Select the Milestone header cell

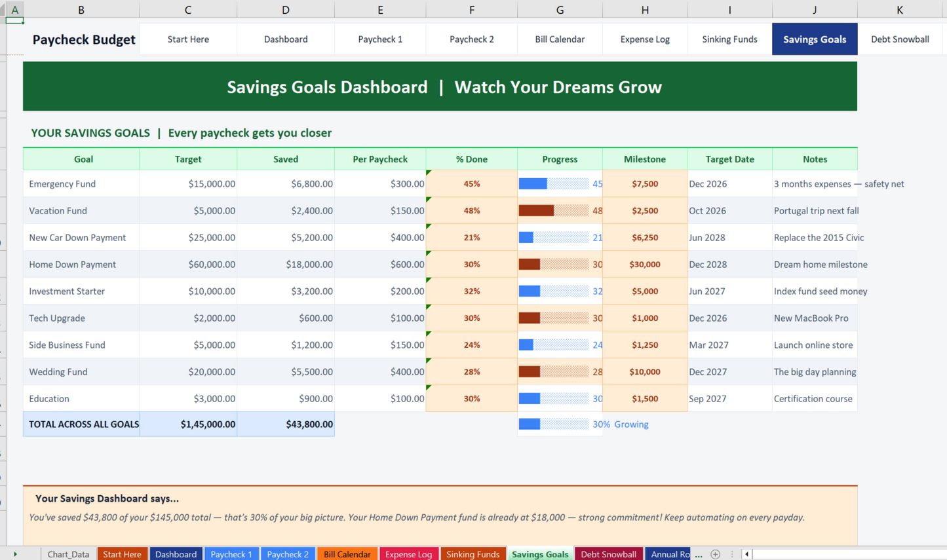(645, 159)
